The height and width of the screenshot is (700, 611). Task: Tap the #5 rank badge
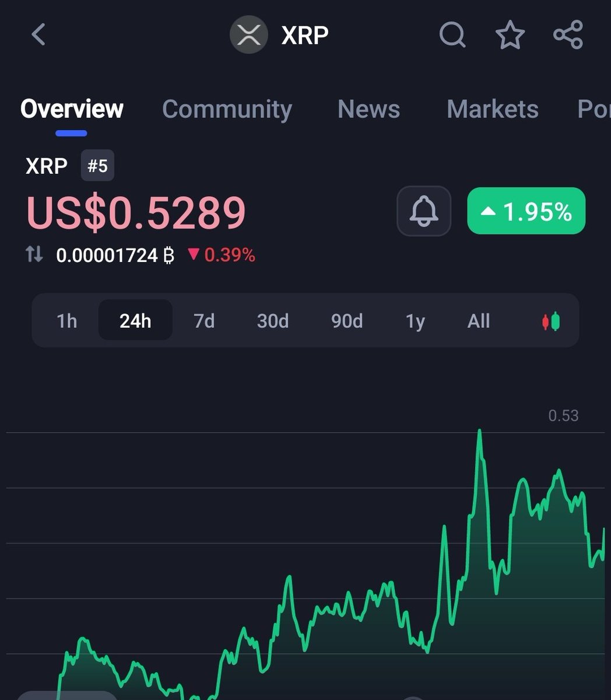[97, 166]
